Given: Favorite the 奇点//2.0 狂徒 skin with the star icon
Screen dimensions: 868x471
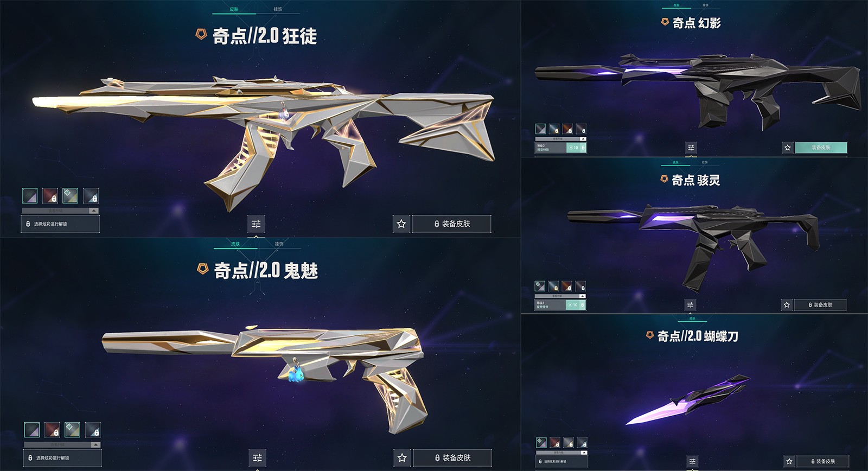Looking at the screenshot, I should click(401, 224).
